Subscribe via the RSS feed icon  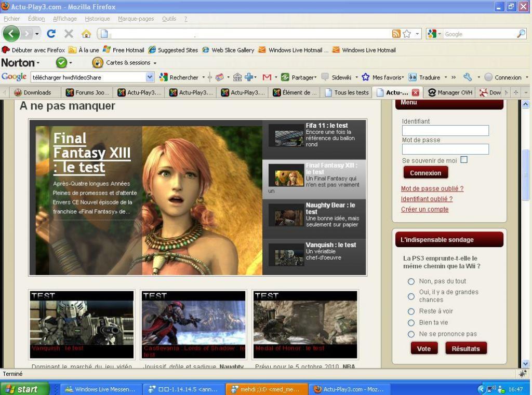pyautogui.click(x=396, y=34)
